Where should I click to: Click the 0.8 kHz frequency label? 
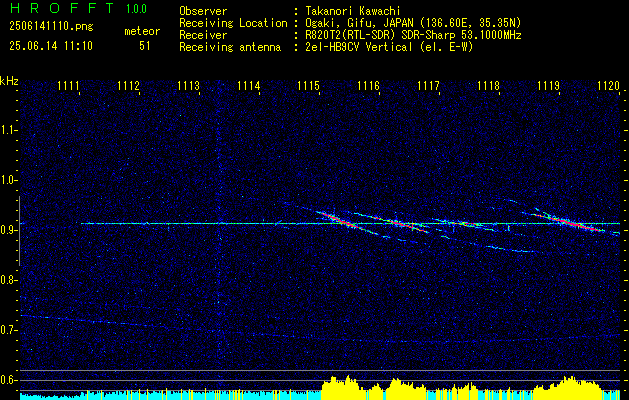click(8, 280)
